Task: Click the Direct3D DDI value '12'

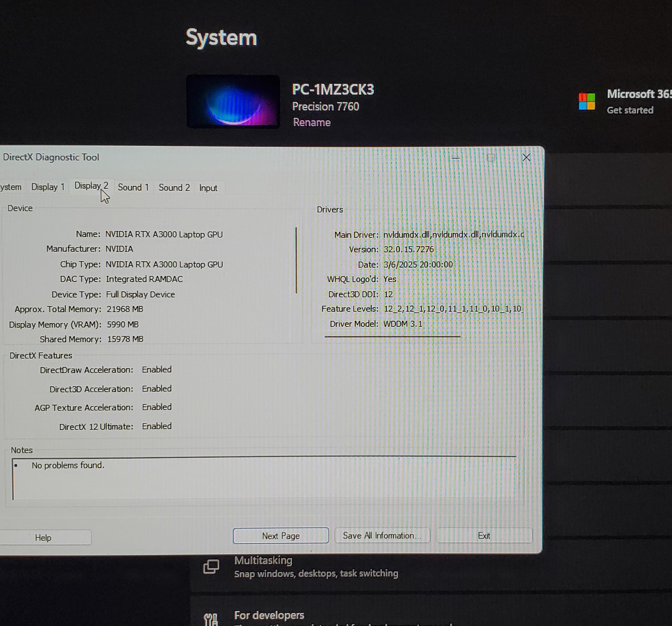Action: pos(388,294)
